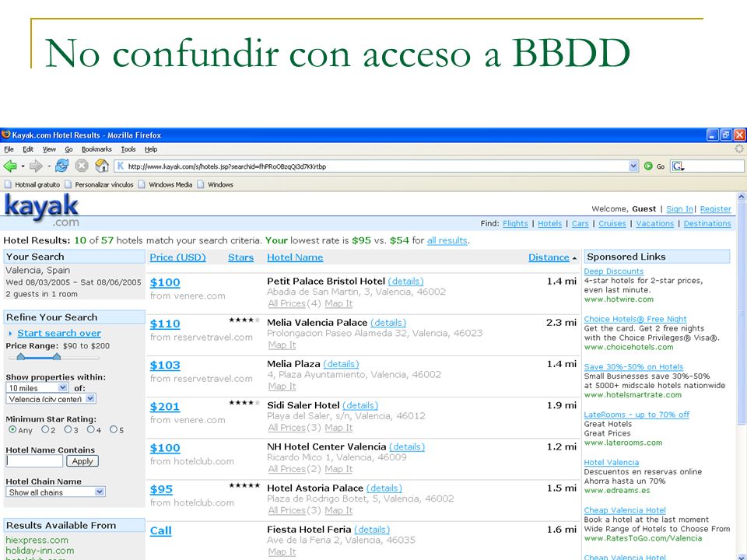Open the Windows Media bookmark

(165, 185)
